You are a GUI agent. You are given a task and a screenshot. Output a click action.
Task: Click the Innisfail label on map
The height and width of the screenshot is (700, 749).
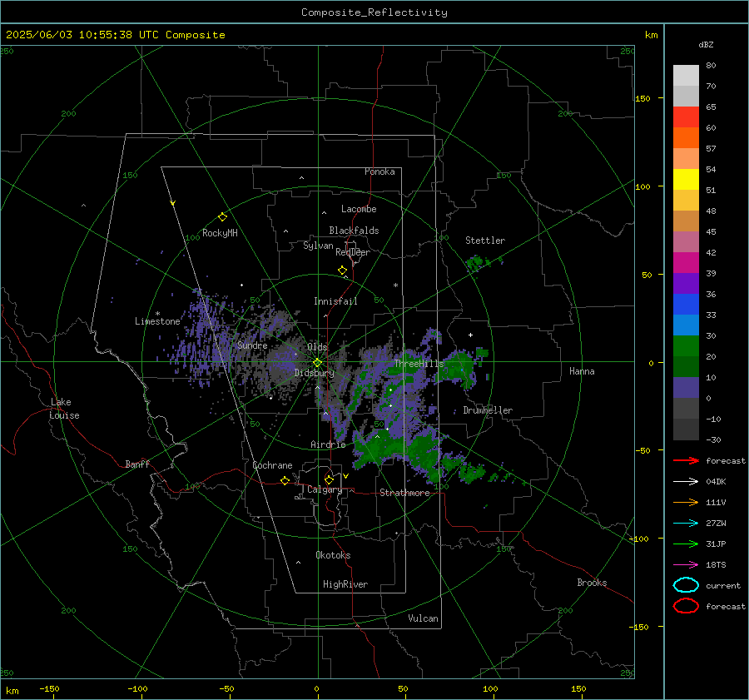pyautogui.click(x=335, y=301)
